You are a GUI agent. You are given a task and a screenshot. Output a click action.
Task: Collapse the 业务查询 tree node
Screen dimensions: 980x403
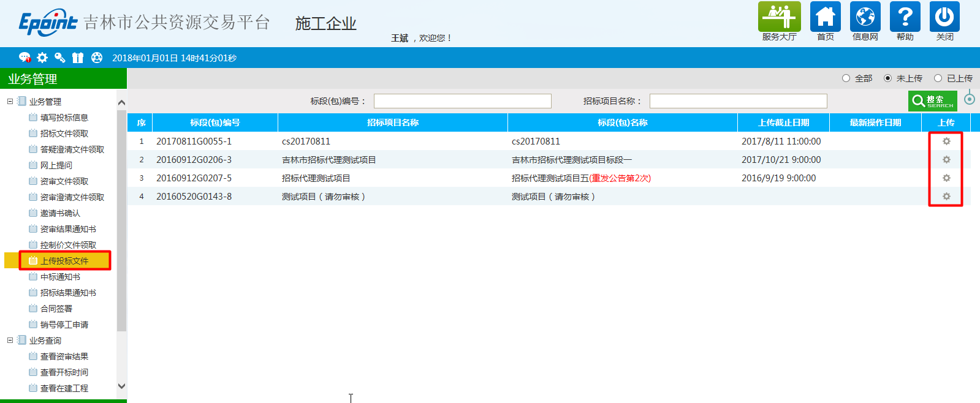10,340
